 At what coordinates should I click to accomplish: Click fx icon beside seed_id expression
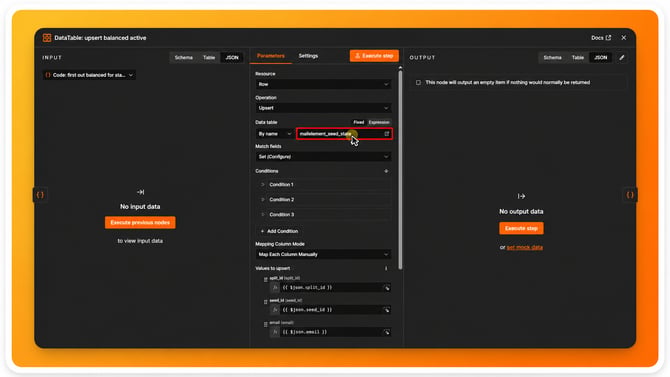coord(275,310)
